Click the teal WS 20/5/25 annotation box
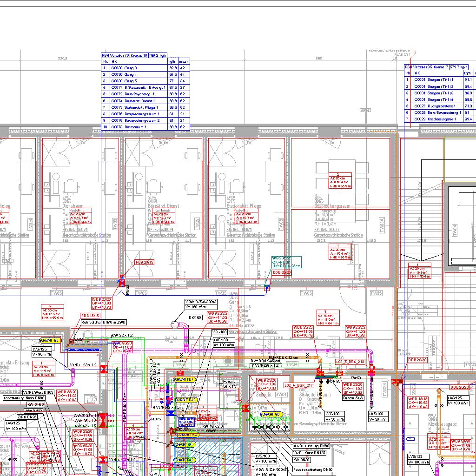The height and width of the screenshot is (476, 476). [286, 262]
